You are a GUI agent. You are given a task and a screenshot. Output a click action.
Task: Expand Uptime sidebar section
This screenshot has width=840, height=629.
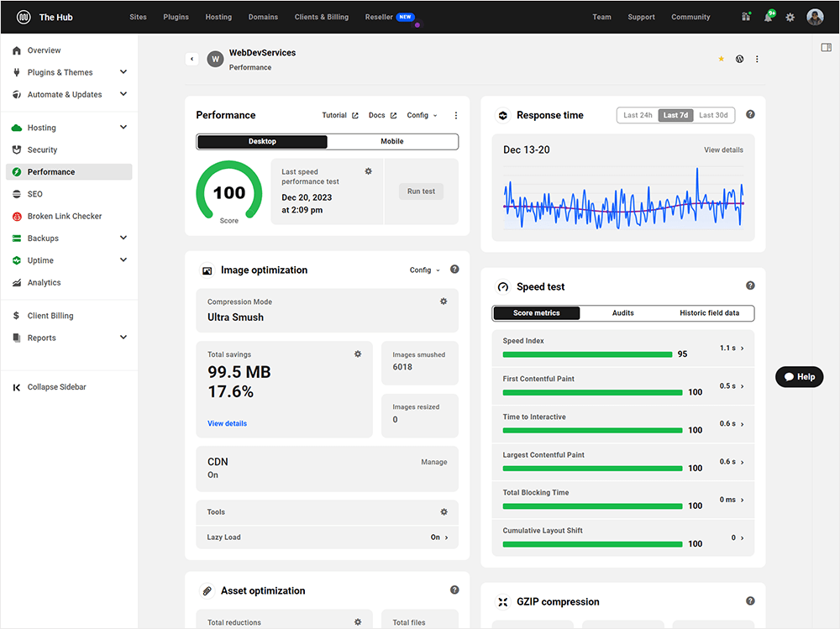coord(123,259)
